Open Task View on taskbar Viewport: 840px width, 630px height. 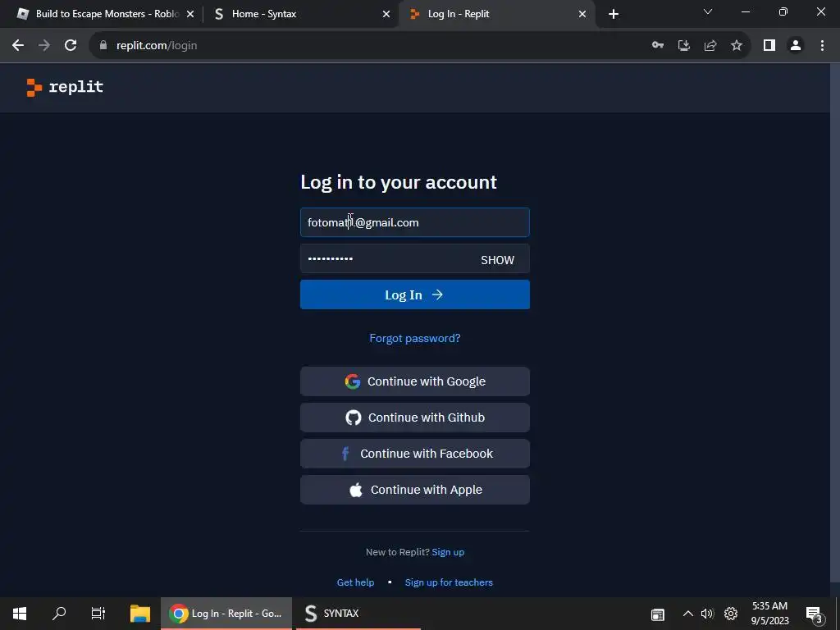click(98, 614)
